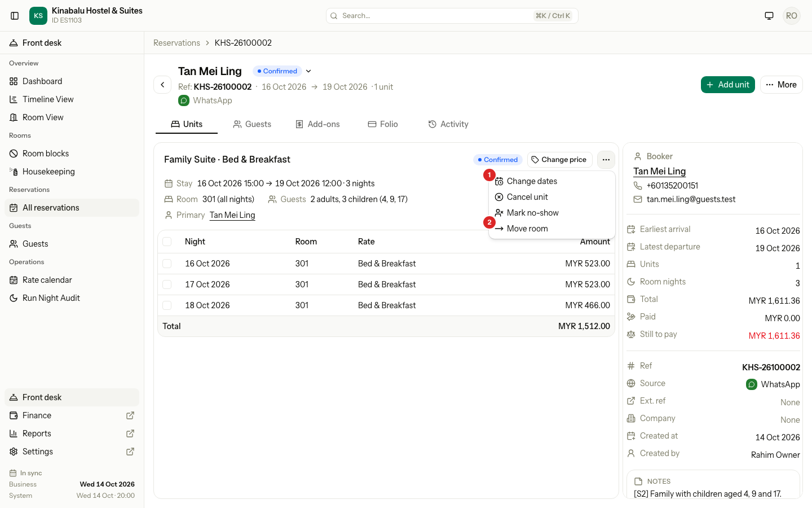
Task: Open unit options three-dot menu
Action: click(606, 160)
